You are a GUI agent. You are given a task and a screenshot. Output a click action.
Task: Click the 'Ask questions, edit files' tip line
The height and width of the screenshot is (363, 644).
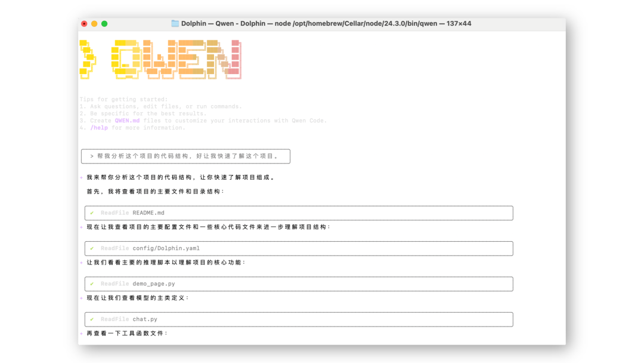[160, 106]
